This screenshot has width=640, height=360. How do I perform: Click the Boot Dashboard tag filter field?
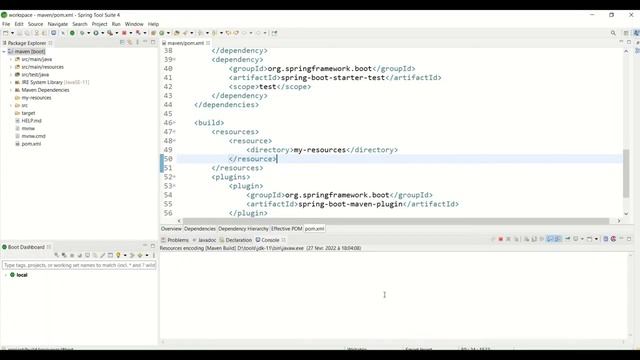(x=79, y=265)
